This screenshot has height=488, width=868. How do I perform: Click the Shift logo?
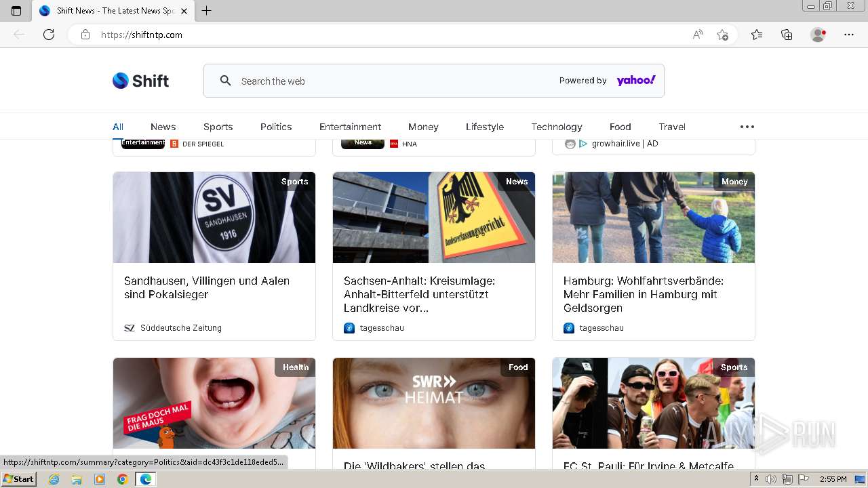(140, 81)
